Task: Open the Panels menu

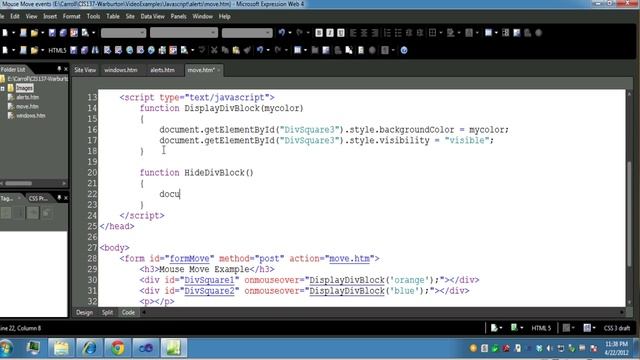Action: click(178, 16)
